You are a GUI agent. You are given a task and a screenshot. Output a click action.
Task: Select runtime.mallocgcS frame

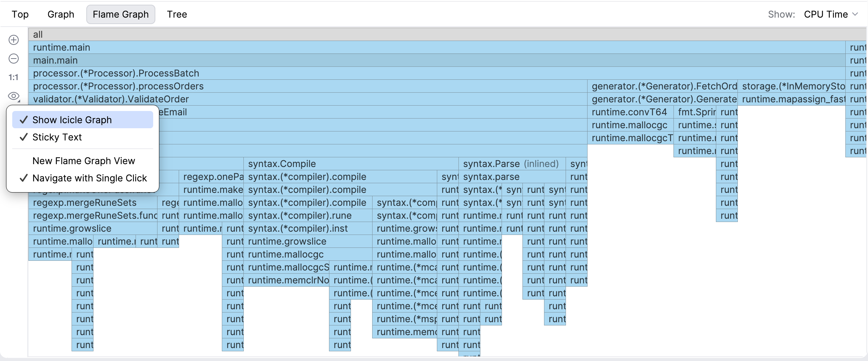point(287,267)
